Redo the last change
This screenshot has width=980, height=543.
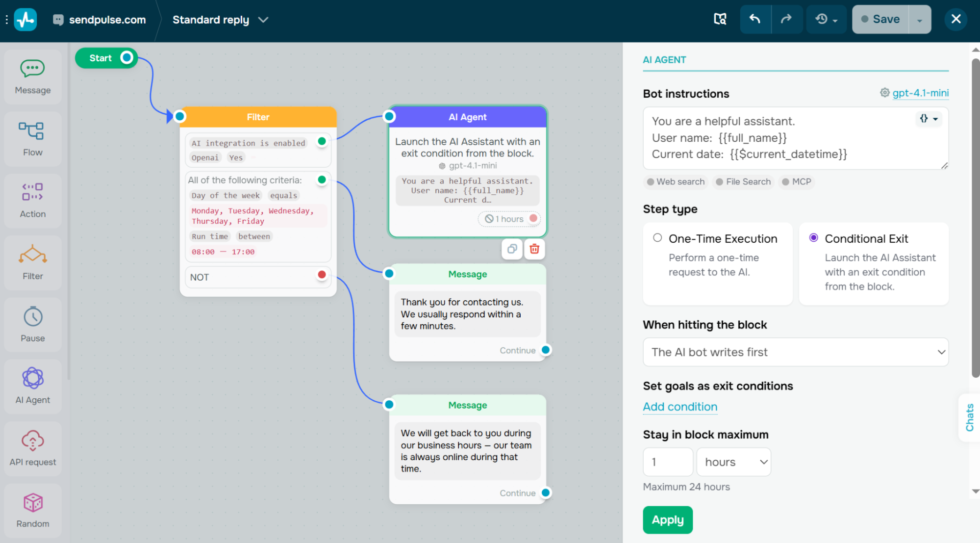(x=786, y=19)
